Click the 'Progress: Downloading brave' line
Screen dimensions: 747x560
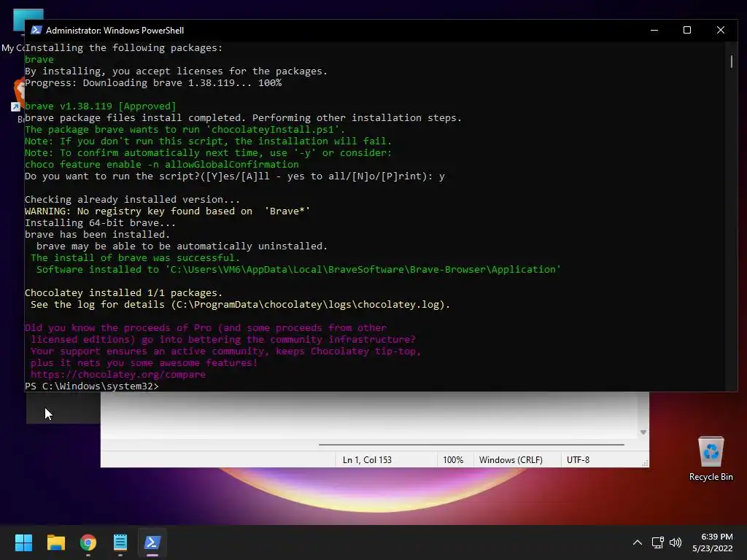pyautogui.click(x=153, y=83)
